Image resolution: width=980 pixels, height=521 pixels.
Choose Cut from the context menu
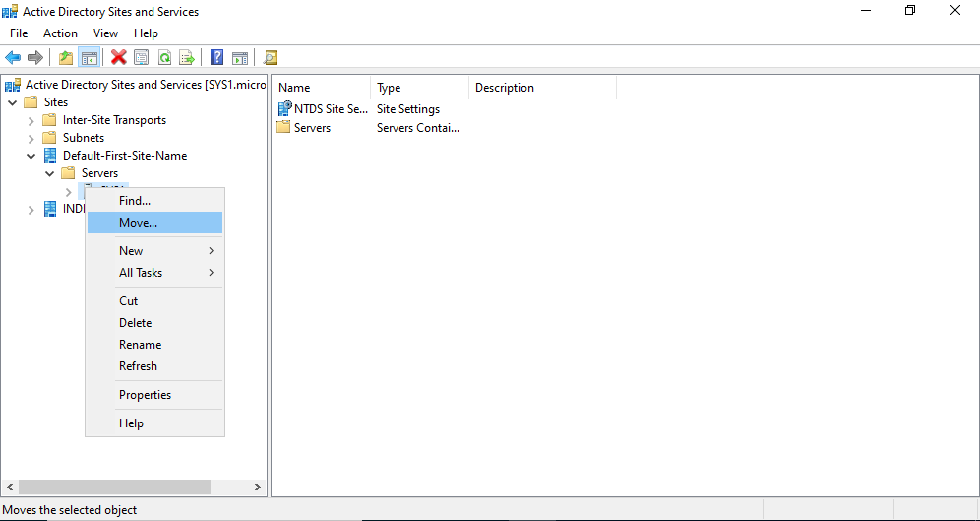click(x=155, y=300)
